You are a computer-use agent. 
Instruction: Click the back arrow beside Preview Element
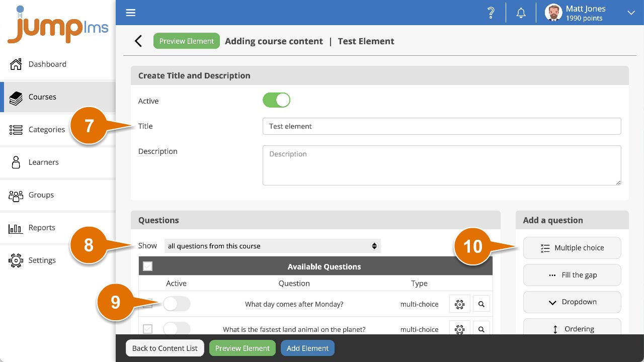(138, 41)
